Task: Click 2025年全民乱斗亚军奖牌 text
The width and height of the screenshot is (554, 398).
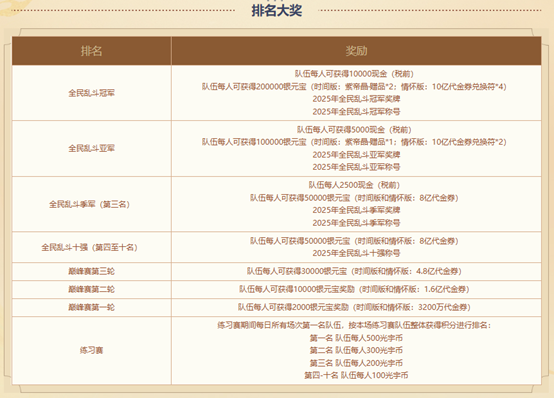Action: (x=356, y=155)
